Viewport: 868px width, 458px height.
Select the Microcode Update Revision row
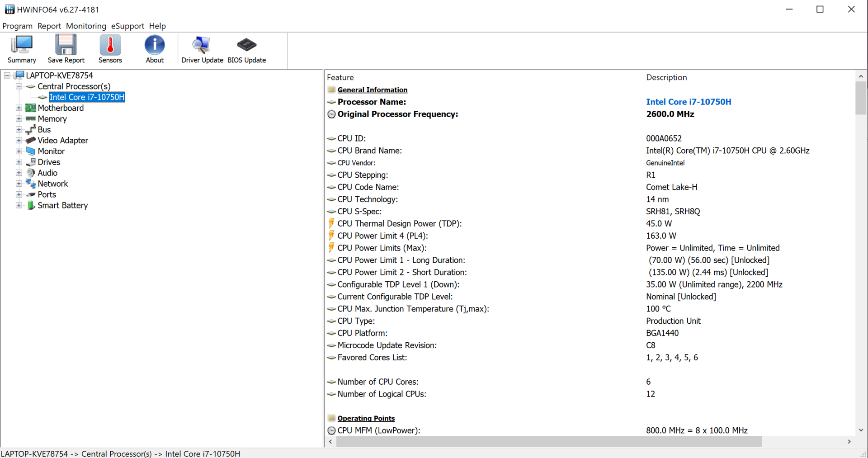(x=590, y=345)
